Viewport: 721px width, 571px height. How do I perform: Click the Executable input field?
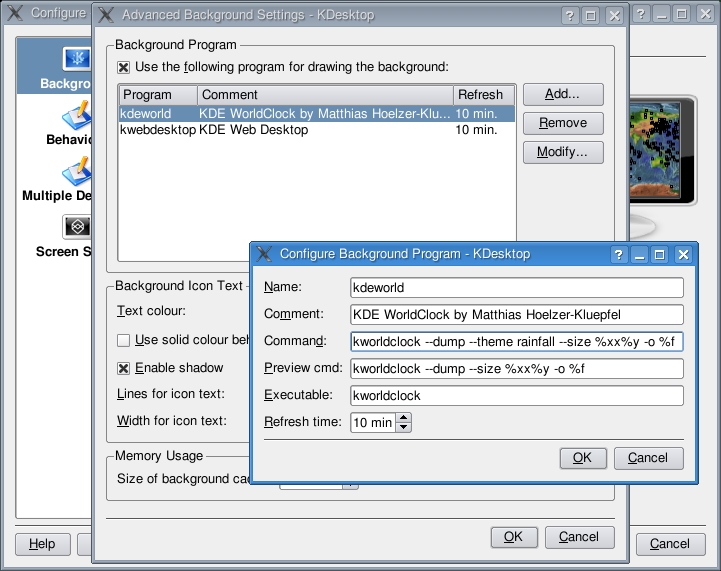click(516, 396)
